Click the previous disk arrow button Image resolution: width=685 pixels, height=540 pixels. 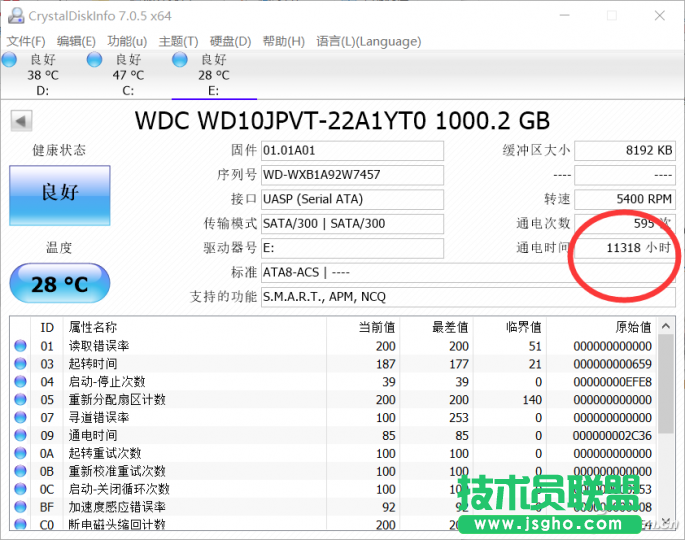(x=21, y=121)
